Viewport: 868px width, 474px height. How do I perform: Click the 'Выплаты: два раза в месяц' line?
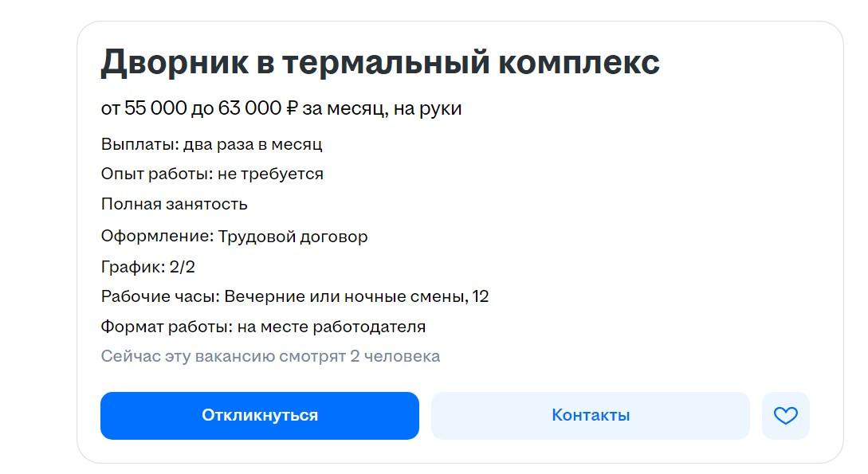pos(211,144)
